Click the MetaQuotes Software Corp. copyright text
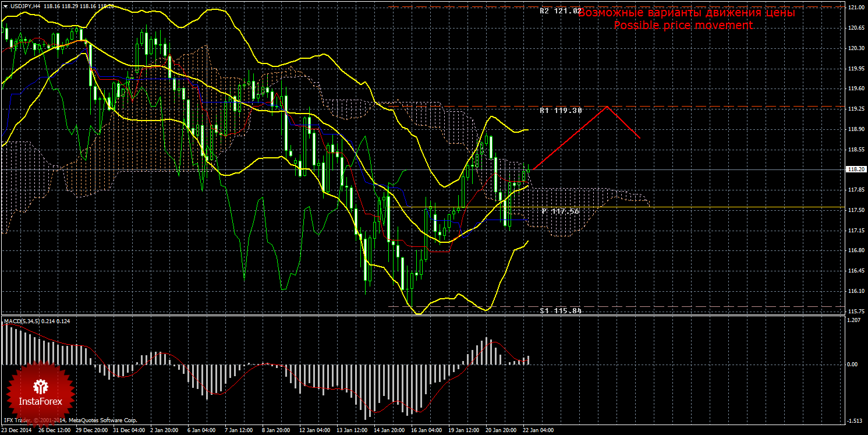This screenshot has height=435, width=868. 102,420
